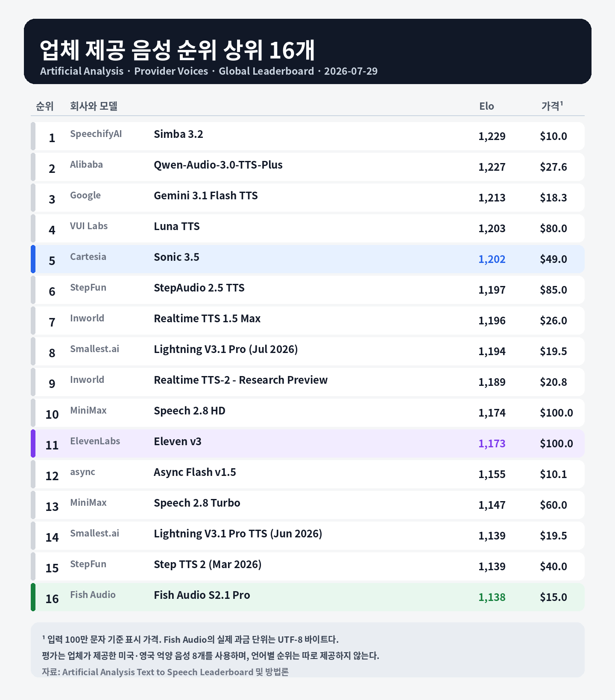Select 'Gemini 3.1 Flash TTS' model name
615x700 pixels.
(x=206, y=195)
